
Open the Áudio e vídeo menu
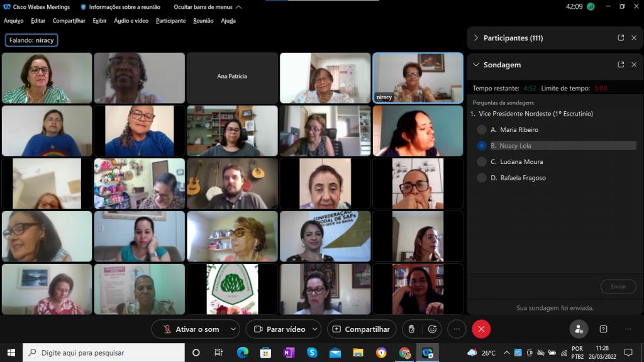(x=131, y=21)
